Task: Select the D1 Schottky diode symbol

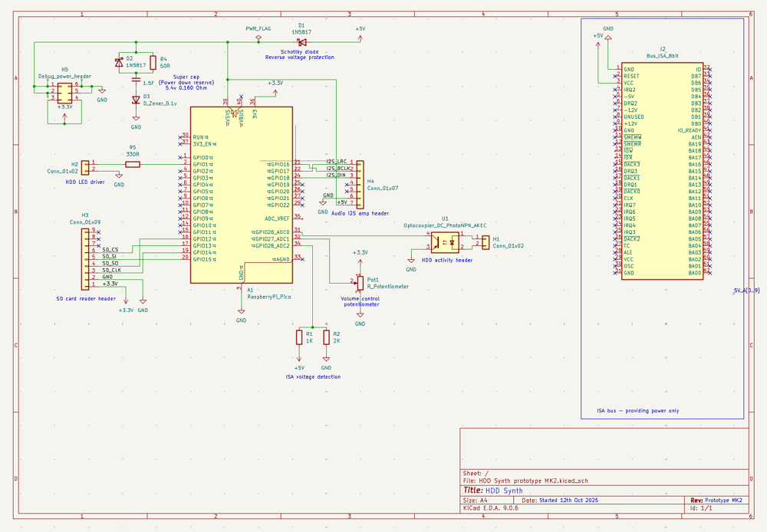Action: pyautogui.click(x=301, y=42)
